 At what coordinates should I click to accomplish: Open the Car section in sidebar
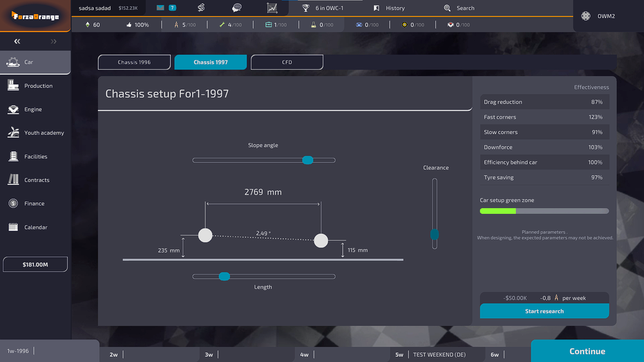pos(35,62)
